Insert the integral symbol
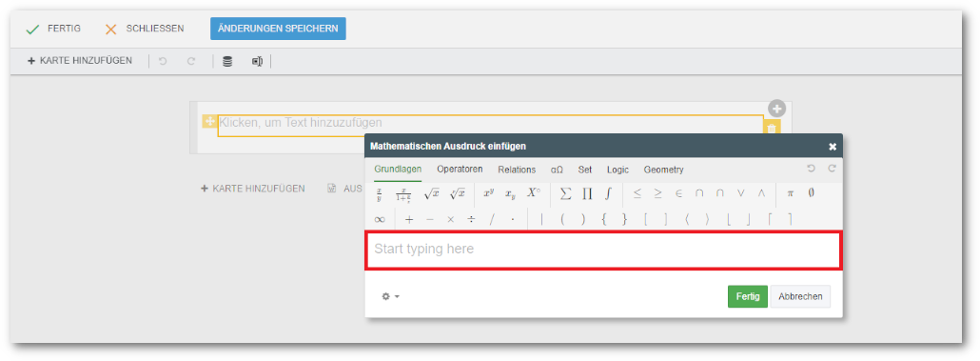 coord(607,193)
